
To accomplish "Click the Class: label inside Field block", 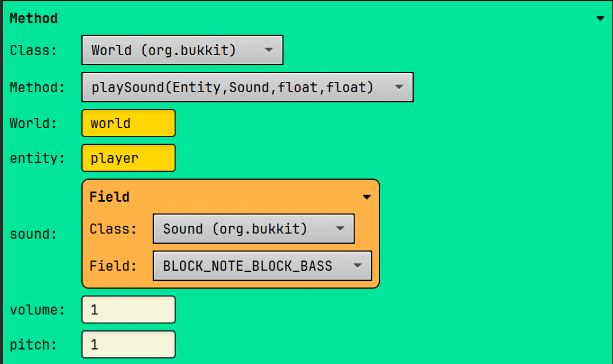I will point(113,229).
